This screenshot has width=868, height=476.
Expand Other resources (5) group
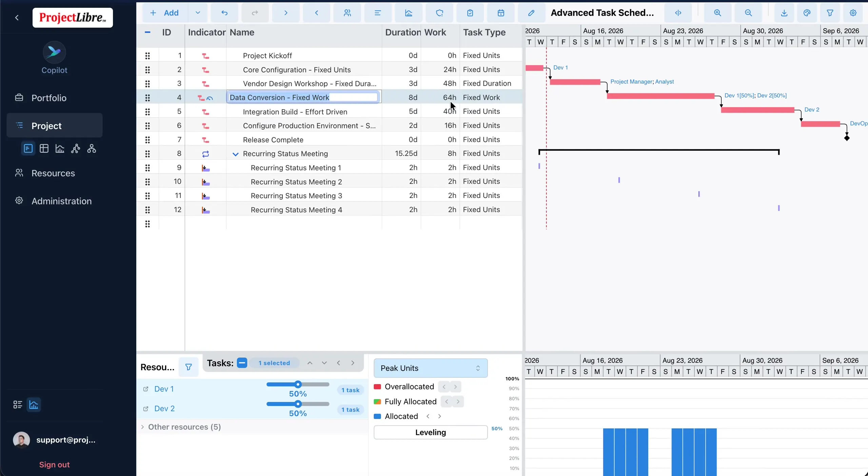142,427
